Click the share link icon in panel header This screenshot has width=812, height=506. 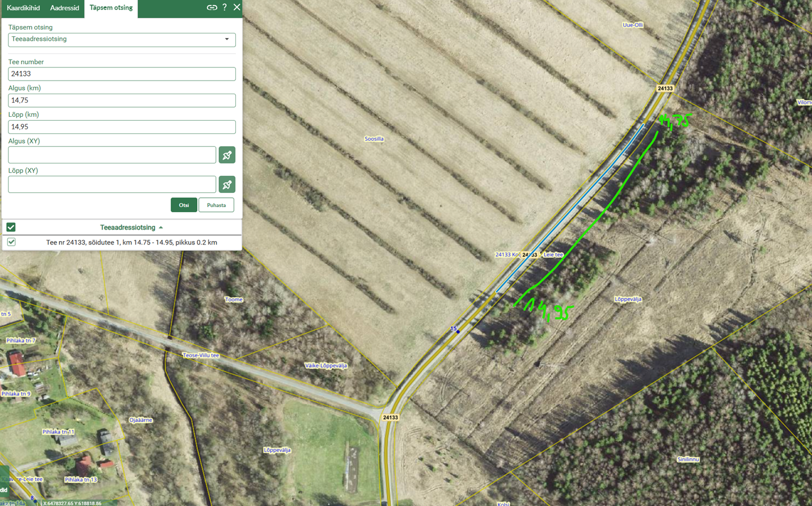pyautogui.click(x=212, y=7)
